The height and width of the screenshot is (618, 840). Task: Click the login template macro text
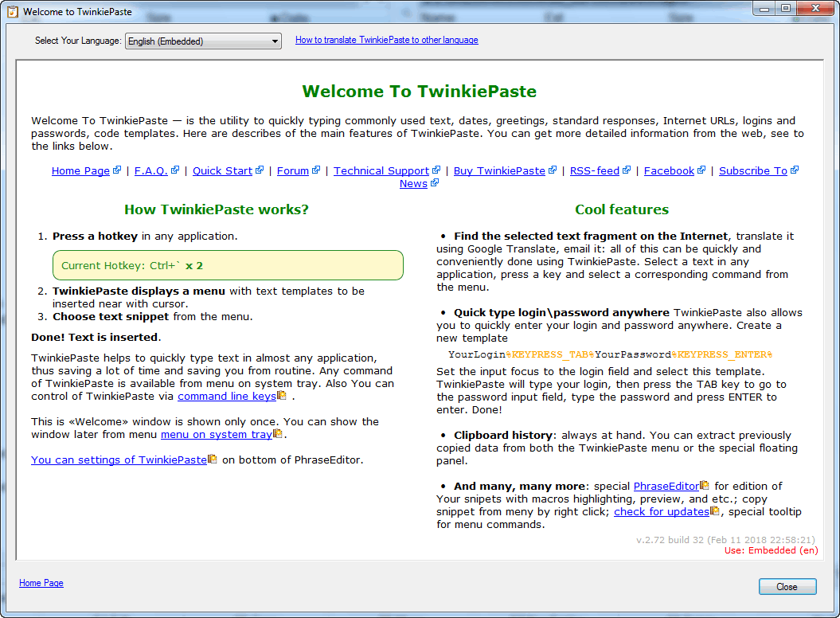(610, 354)
